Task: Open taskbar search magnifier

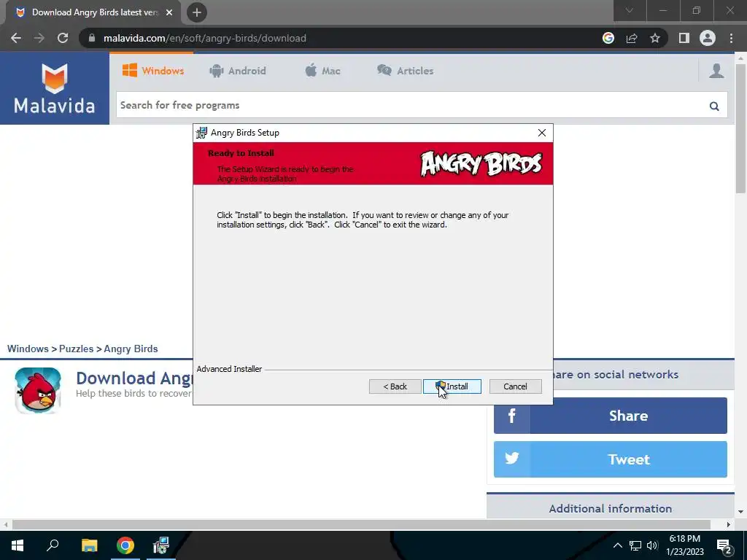Action: (x=53, y=545)
